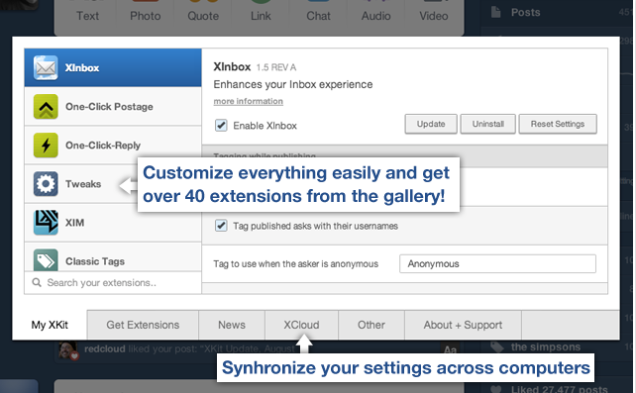Open the One-Click Postage extension icon
This screenshot has height=393, width=636.
(x=45, y=106)
